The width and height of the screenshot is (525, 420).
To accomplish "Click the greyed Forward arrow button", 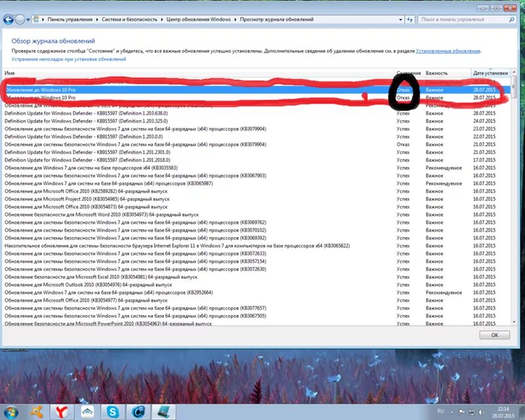I will pyautogui.click(x=20, y=20).
